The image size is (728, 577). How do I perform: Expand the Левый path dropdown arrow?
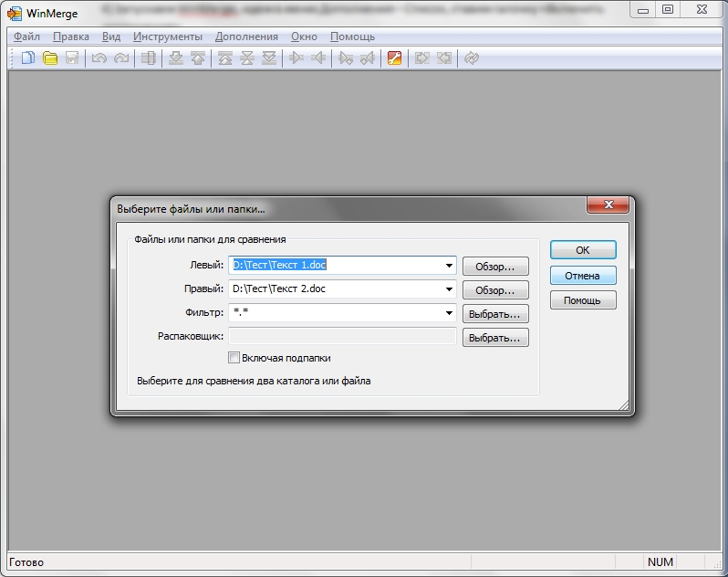449,266
